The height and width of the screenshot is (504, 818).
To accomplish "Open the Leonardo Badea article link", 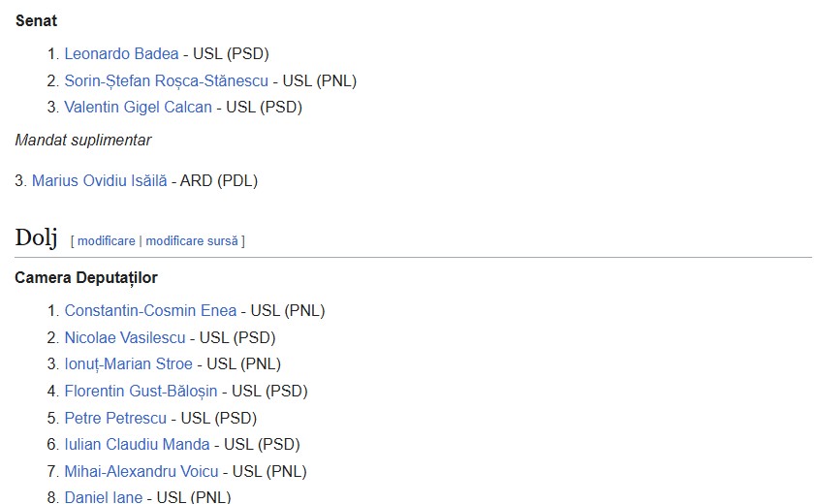I will tap(121, 54).
